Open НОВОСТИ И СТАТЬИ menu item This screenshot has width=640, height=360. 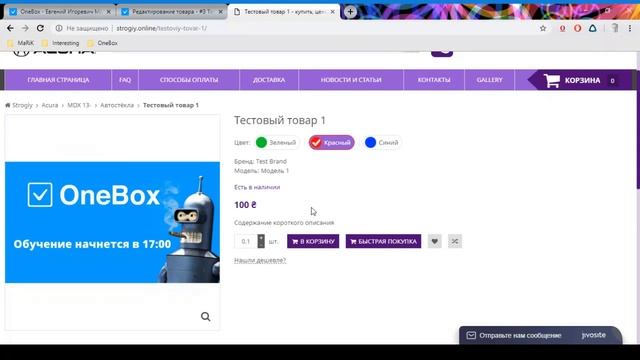(351, 80)
